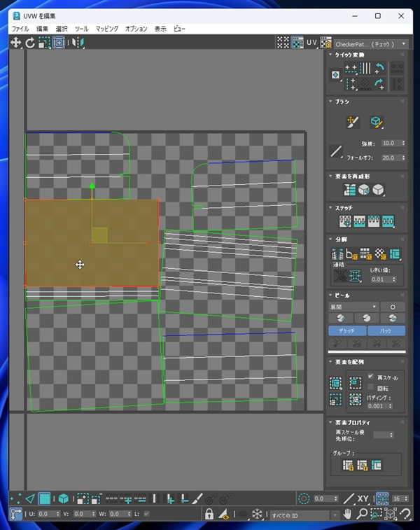
Task: Click the Zoom Extents cube icon
Action: click(x=391, y=514)
